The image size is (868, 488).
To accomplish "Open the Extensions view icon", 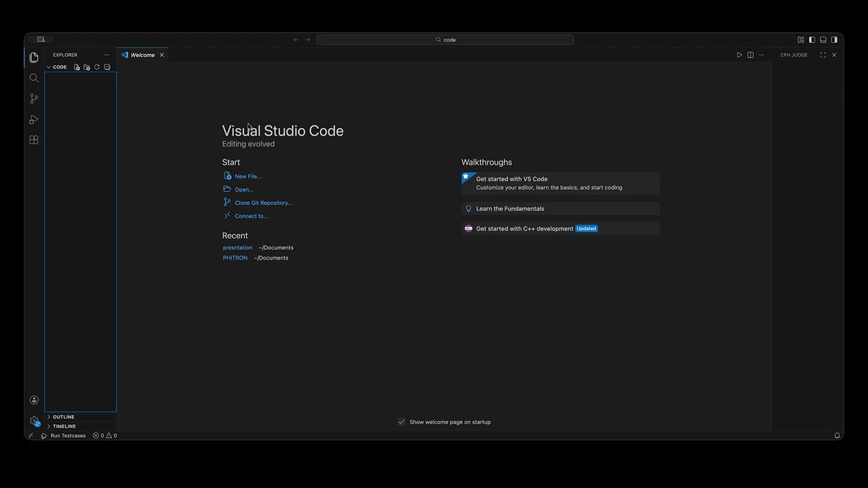I will point(34,140).
